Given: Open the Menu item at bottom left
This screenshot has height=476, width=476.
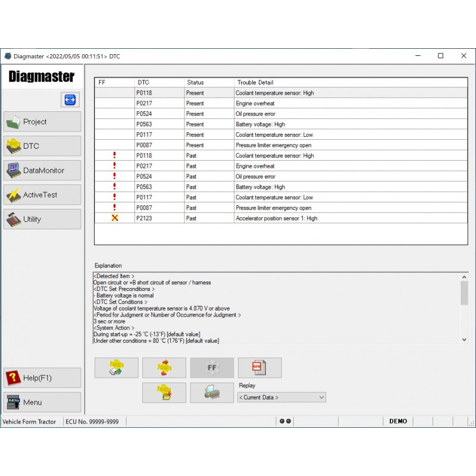Looking at the screenshot, I should 42,402.
